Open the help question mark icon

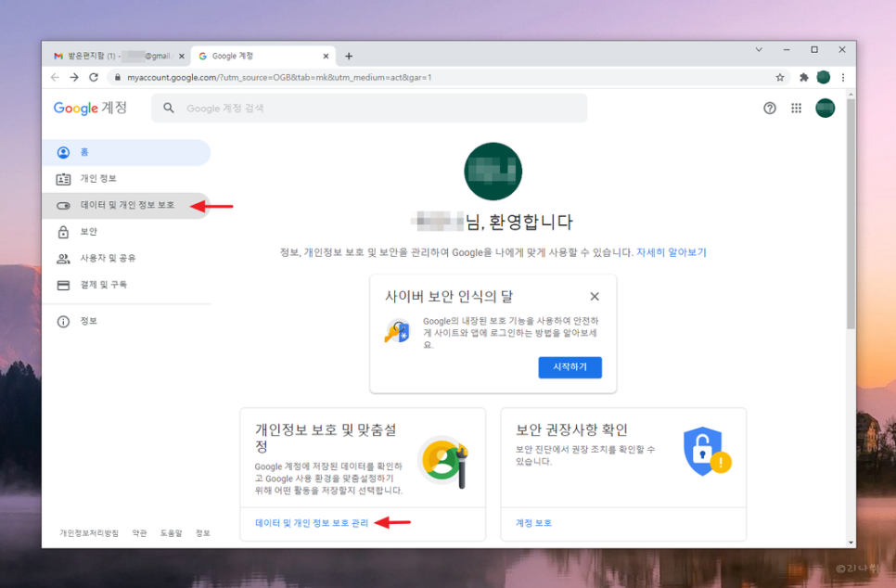pyautogui.click(x=769, y=108)
